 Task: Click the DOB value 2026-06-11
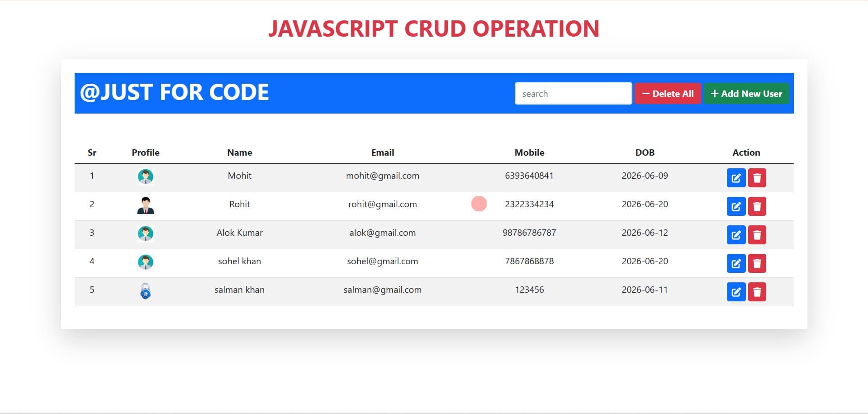[x=645, y=290]
